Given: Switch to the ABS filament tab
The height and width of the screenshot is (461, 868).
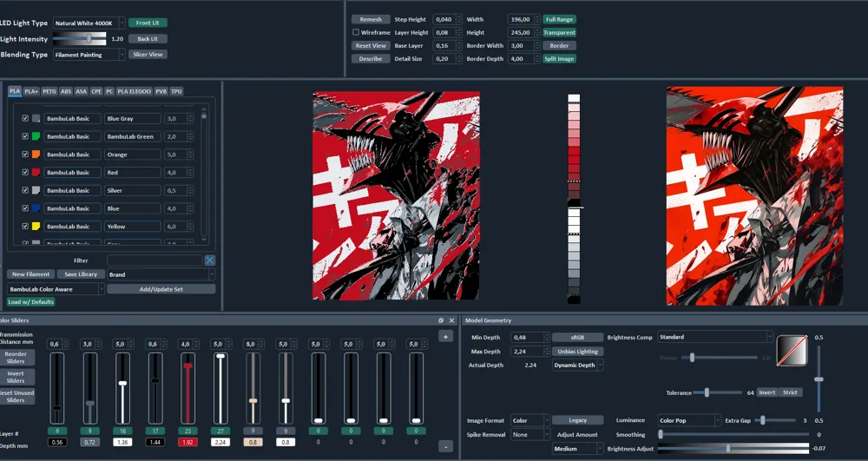Looking at the screenshot, I should click(x=66, y=91).
